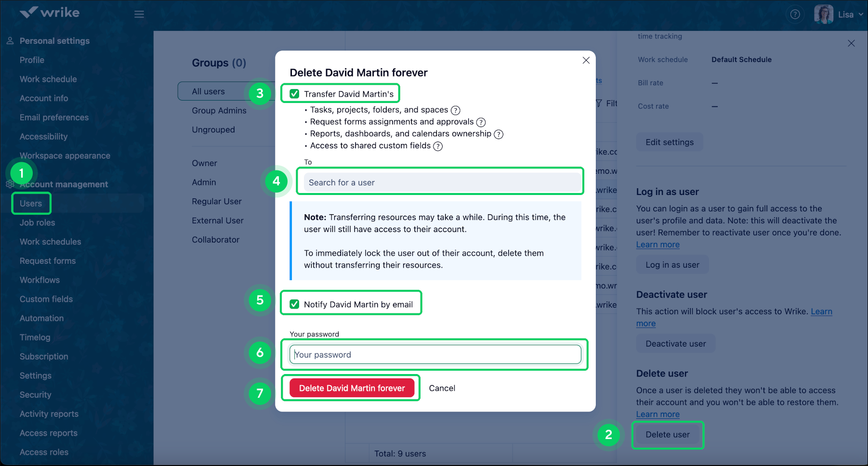Uncheck the Transfer David Martin's checkbox

point(294,93)
